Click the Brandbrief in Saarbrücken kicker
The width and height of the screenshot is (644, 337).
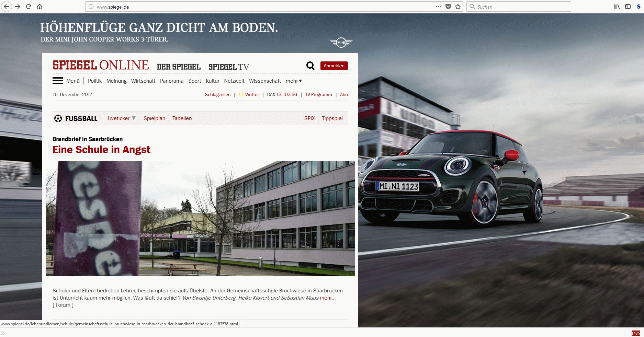point(88,139)
